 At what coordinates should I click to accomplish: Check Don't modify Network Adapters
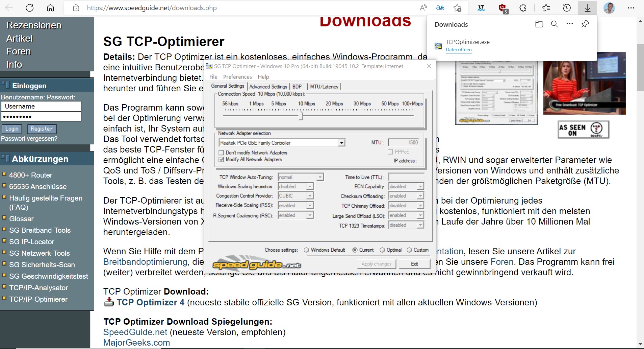pyautogui.click(x=222, y=153)
